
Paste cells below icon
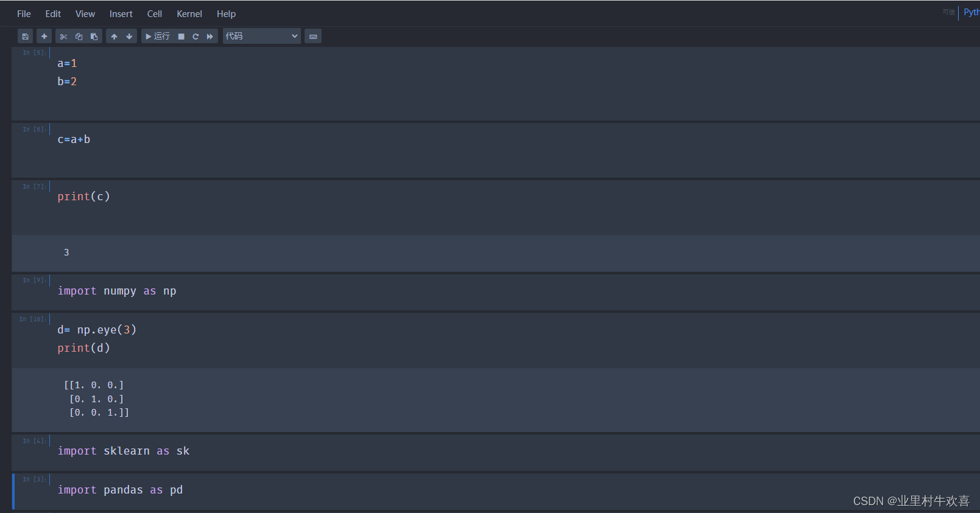[x=94, y=37]
